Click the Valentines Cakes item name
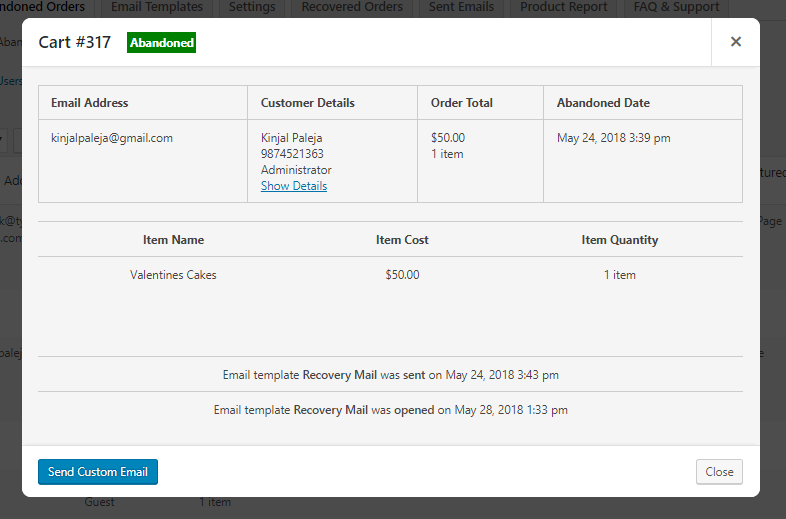 pos(173,275)
